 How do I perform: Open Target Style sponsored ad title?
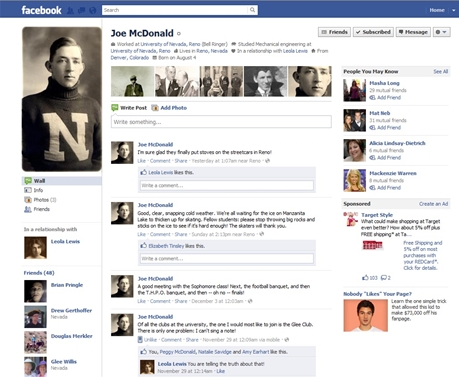[377, 215]
